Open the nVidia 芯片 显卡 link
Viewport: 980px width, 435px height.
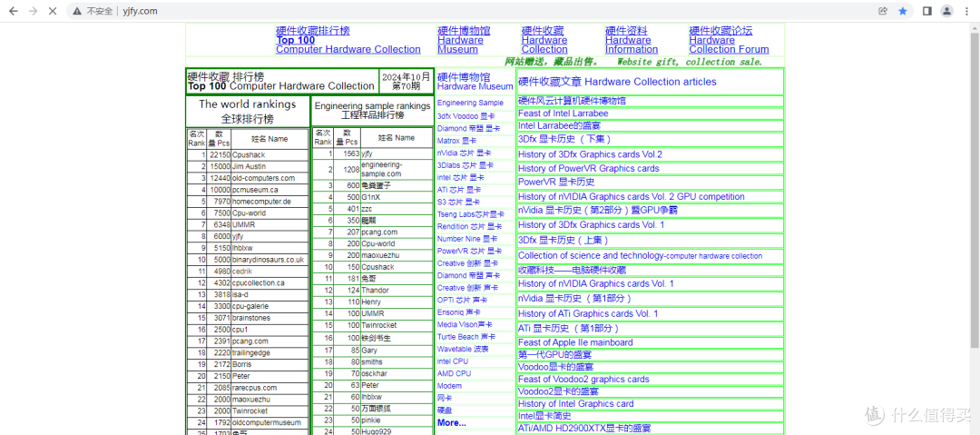coord(464,153)
